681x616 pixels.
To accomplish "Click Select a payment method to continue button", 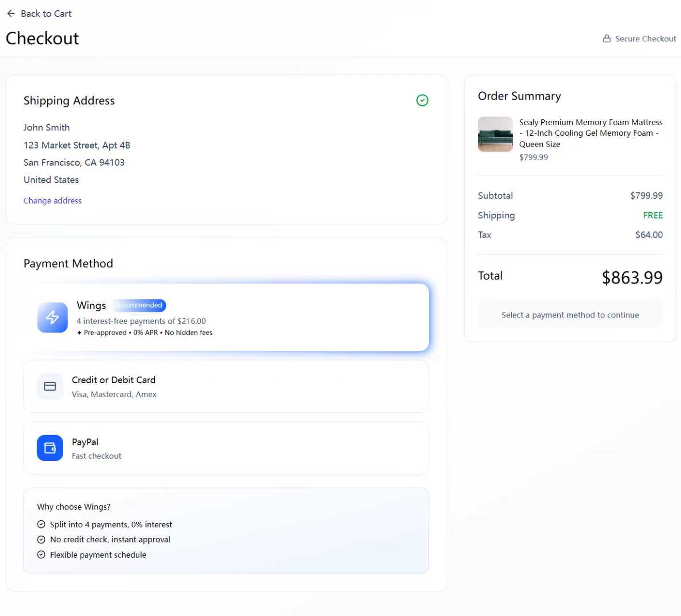I will (570, 315).
